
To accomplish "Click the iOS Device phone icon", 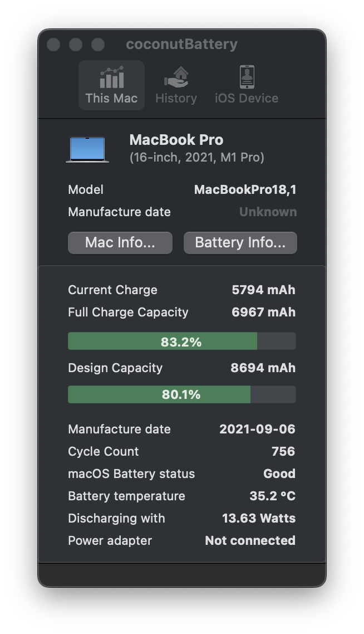I will click(247, 77).
